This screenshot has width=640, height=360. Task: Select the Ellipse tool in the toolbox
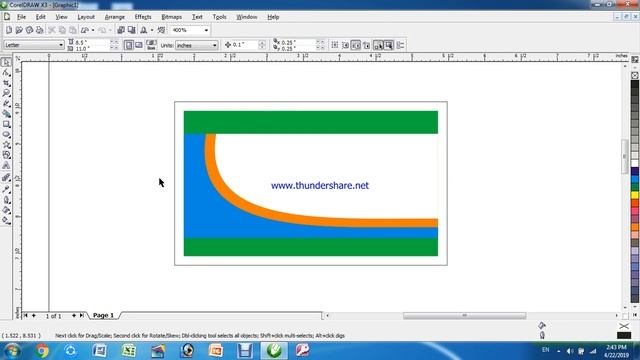[x=6, y=134]
